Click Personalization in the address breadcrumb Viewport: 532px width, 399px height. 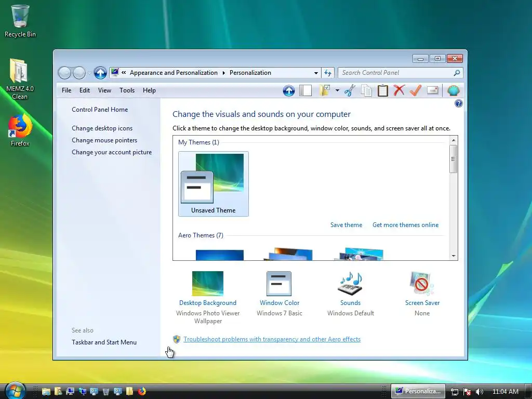click(250, 73)
